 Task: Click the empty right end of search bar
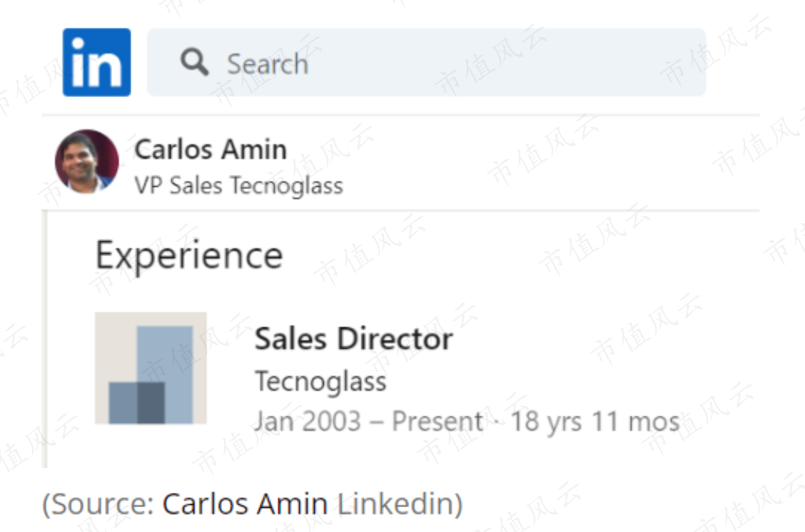[616, 62]
